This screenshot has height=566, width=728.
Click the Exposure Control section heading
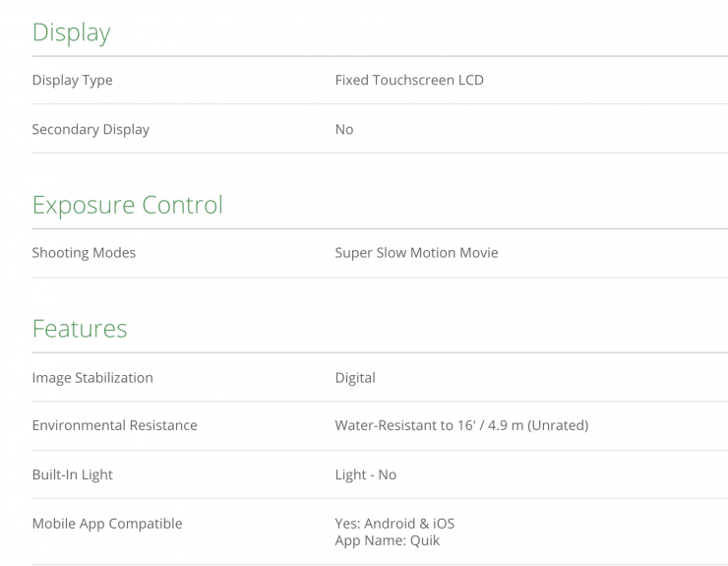pos(127,205)
